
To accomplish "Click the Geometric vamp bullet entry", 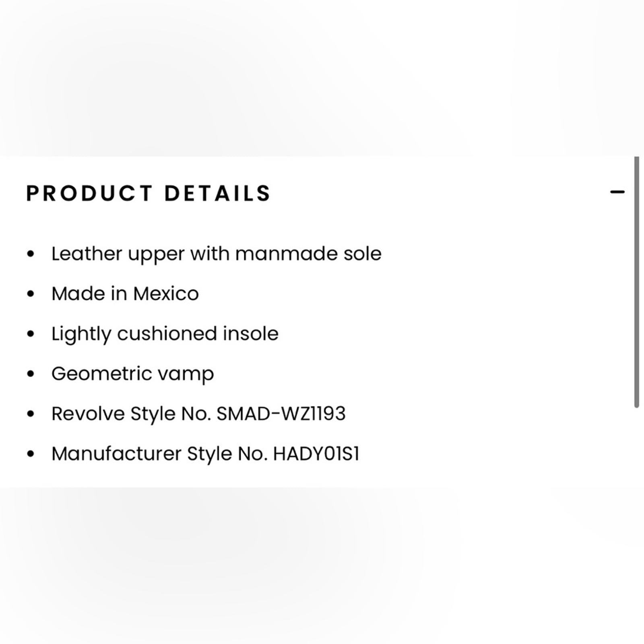I will coord(133,373).
